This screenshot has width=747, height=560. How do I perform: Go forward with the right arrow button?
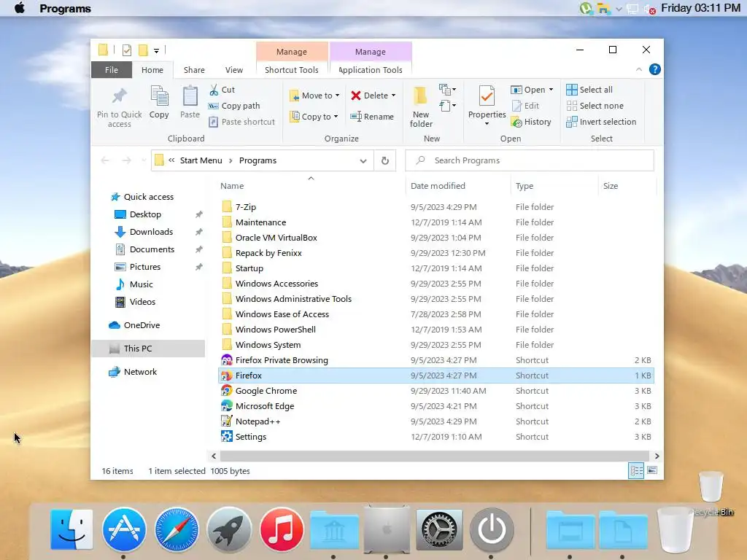click(127, 160)
